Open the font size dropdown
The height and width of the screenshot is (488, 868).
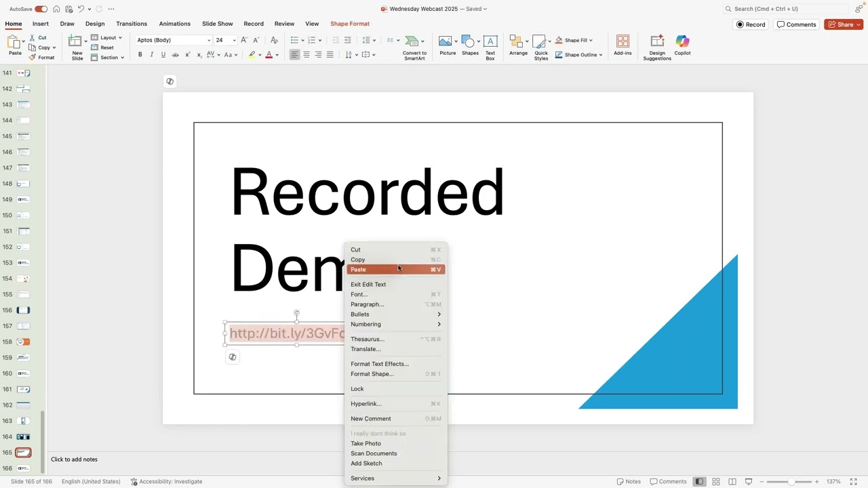235,40
